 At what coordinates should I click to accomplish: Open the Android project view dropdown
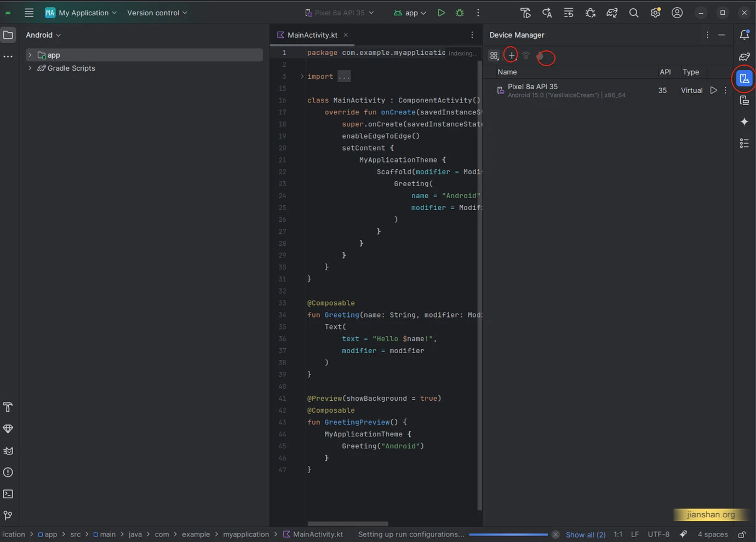[x=43, y=35]
